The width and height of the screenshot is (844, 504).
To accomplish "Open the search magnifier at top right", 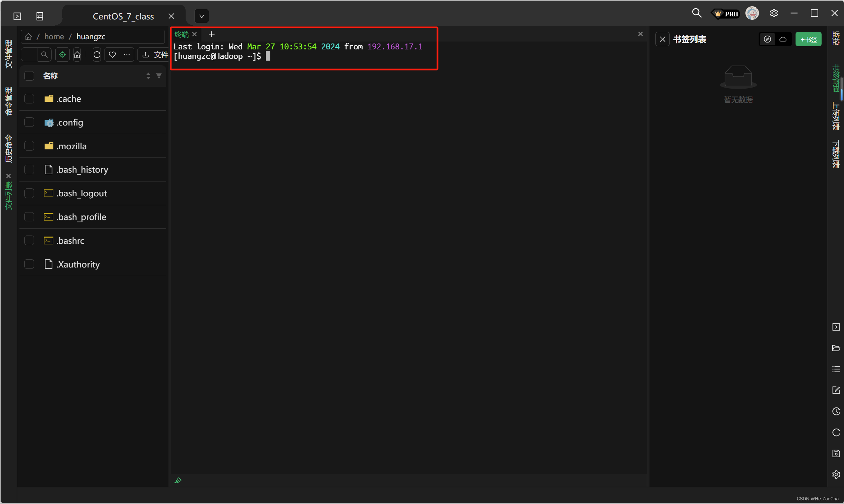I will click(x=697, y=13).
